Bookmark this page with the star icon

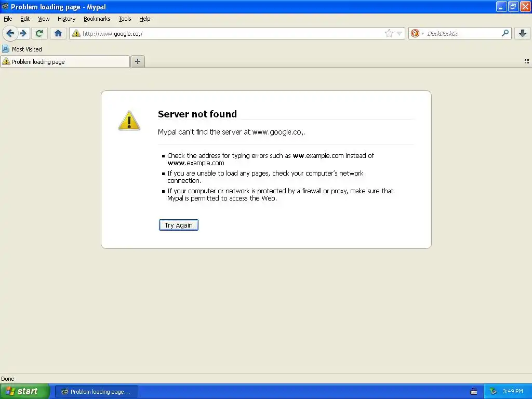[x=389, y=33]
